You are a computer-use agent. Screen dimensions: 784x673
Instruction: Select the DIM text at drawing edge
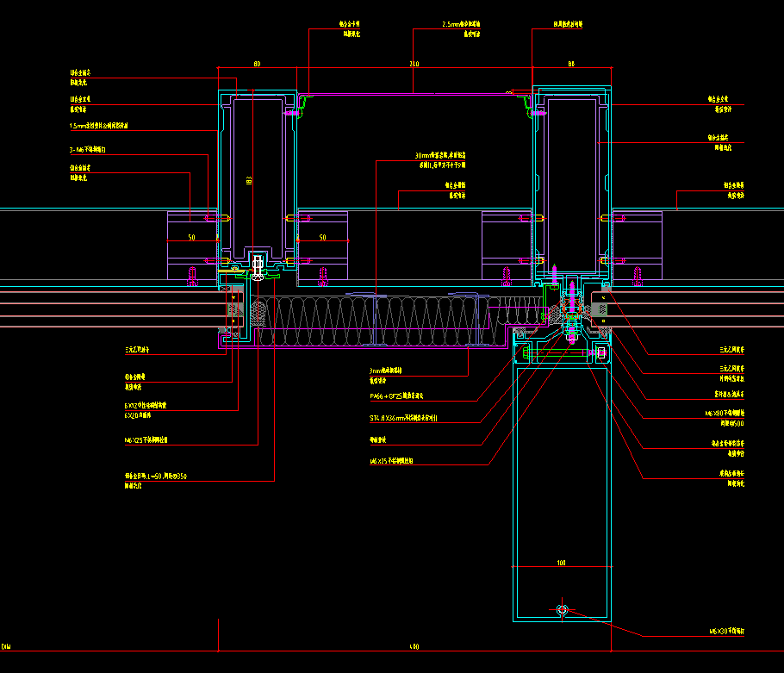click(7, 645)
